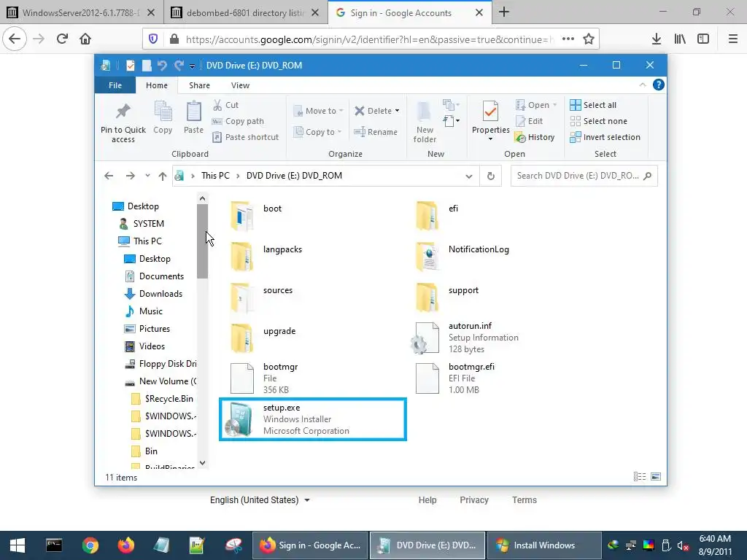Create a New folder
This screenshot has height=560, width=747.
[425, 122]
